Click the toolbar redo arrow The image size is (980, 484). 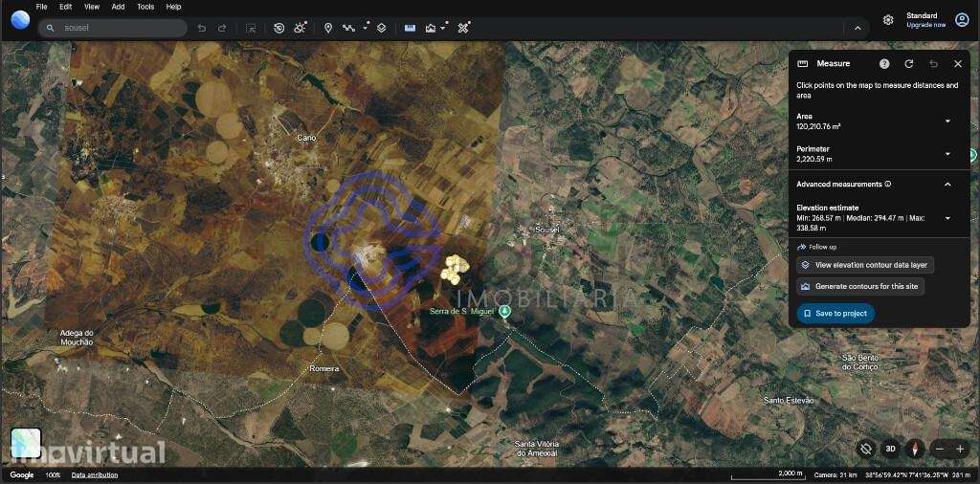[222, 28]
